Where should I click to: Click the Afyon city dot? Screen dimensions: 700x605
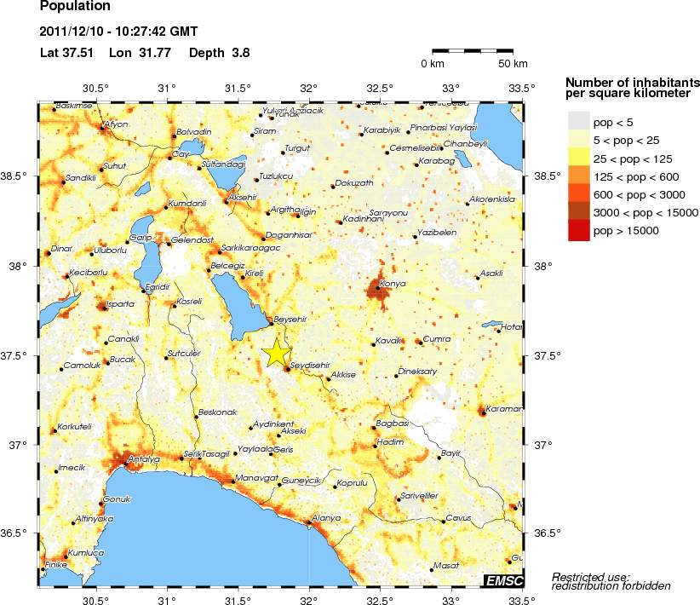(x=101, y=129)
